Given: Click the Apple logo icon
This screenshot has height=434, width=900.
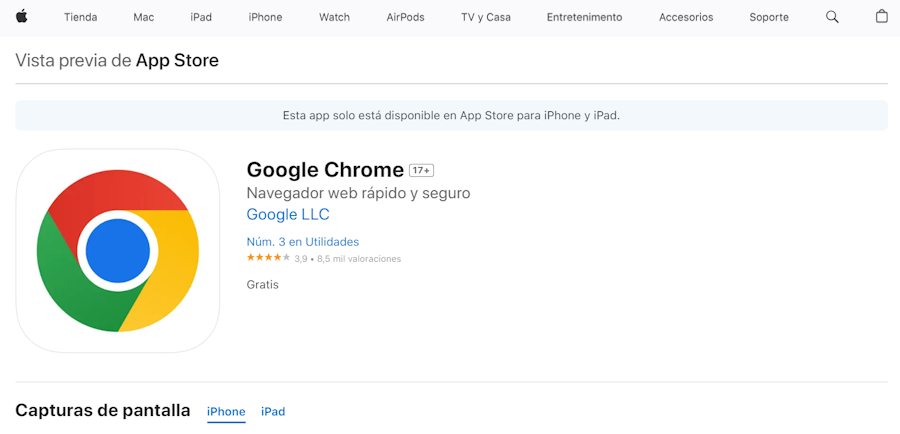Looking at the screenshot, I should pos(21,17).
